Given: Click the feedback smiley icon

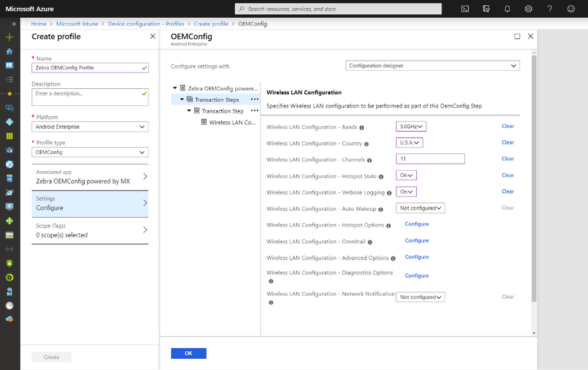Looking at the screenshot, I should (571, 9).
